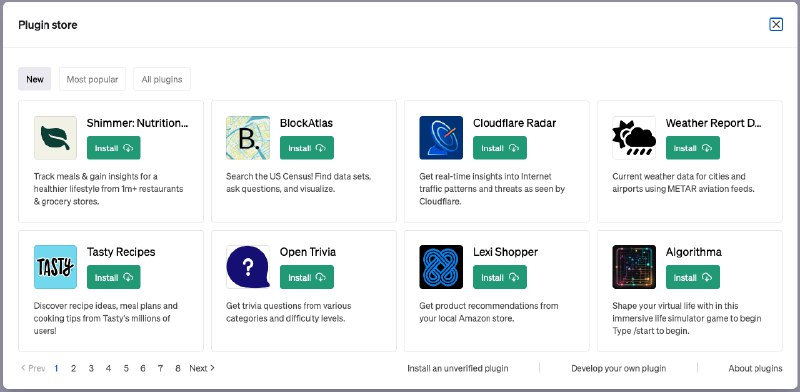The height and width of the screenshot is (392, 800).
Task: Click the BlockAtlas plugin title
Action: (306, 123)
